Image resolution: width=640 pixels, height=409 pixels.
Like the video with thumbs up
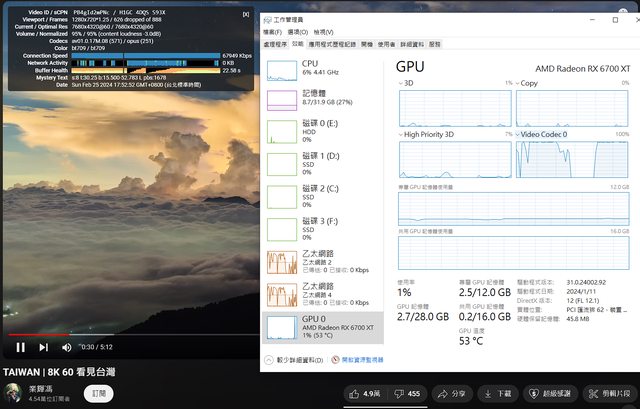[364, 394]
